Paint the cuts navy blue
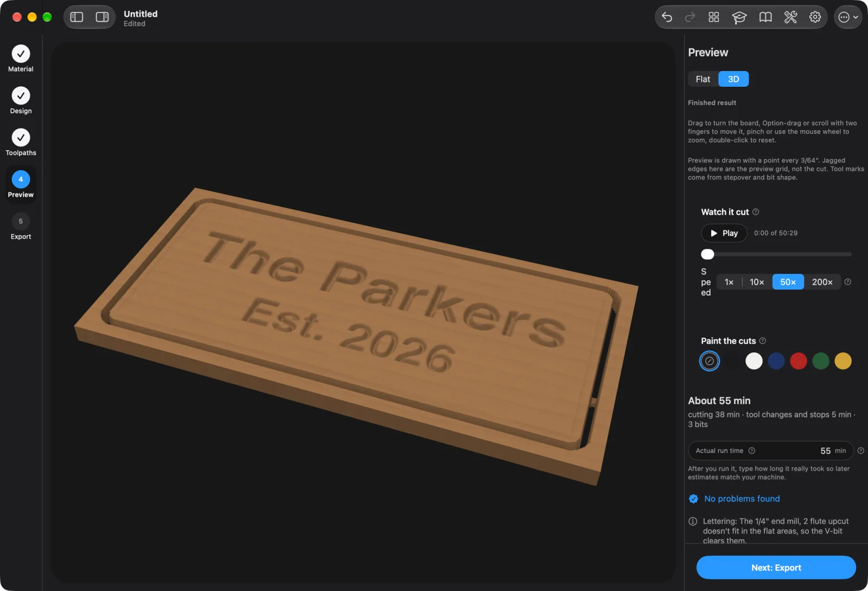 [776, 361]
